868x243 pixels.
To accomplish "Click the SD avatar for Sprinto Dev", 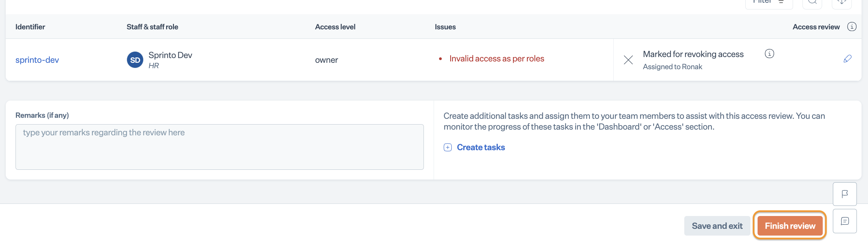I will (135, 60).
